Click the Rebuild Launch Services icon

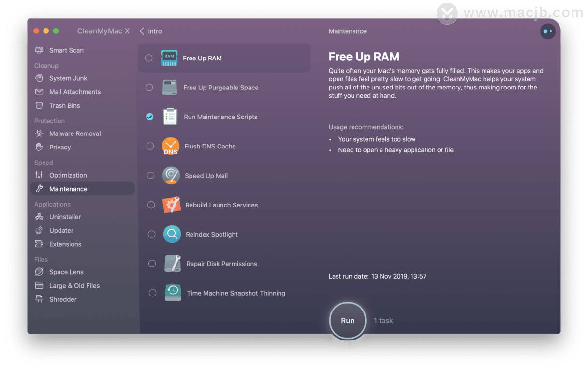click(x=172, y=205)
